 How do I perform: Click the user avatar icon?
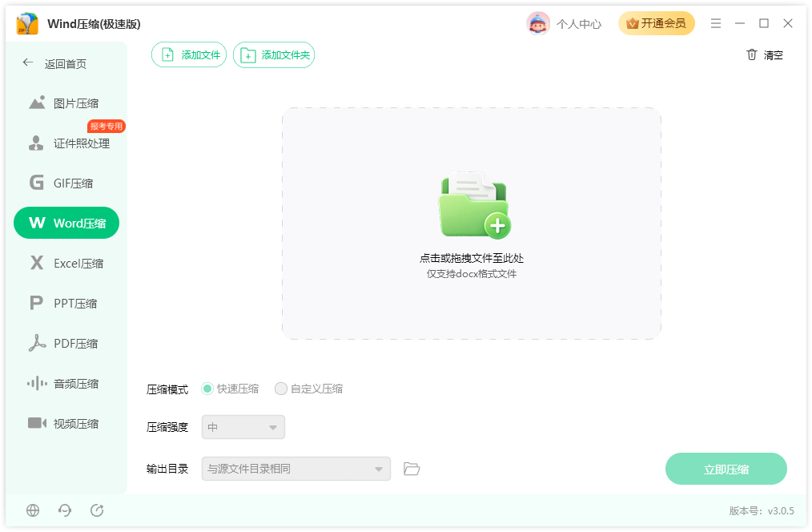538,23
